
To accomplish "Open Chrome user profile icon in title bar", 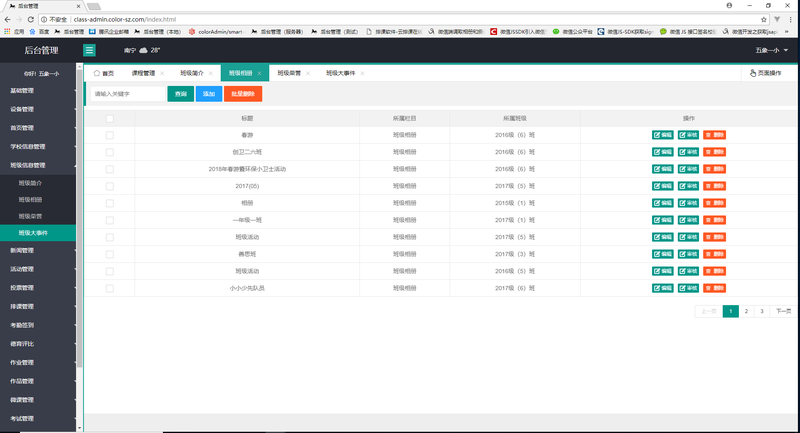I will 729,6.
